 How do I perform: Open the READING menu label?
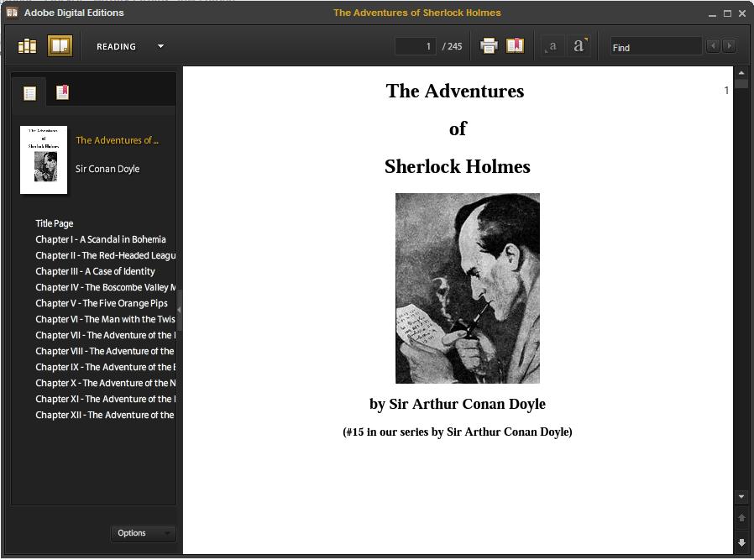click(x=116, y=47)
